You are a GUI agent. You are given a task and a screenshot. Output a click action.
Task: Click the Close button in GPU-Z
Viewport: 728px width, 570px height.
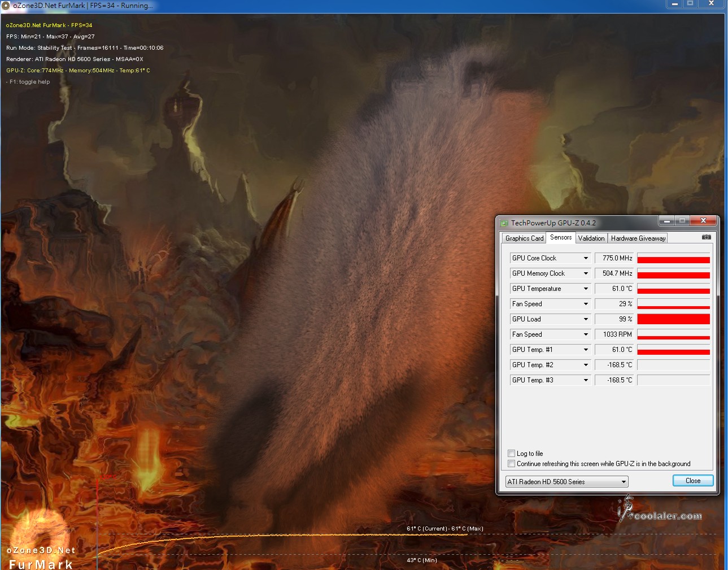coord(693,481)
